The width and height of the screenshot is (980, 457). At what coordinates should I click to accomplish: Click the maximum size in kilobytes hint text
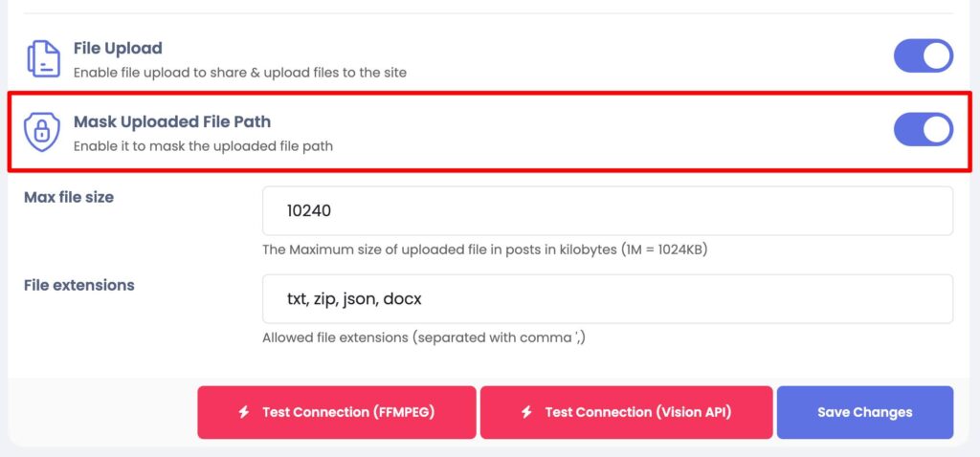pos(484,250)
